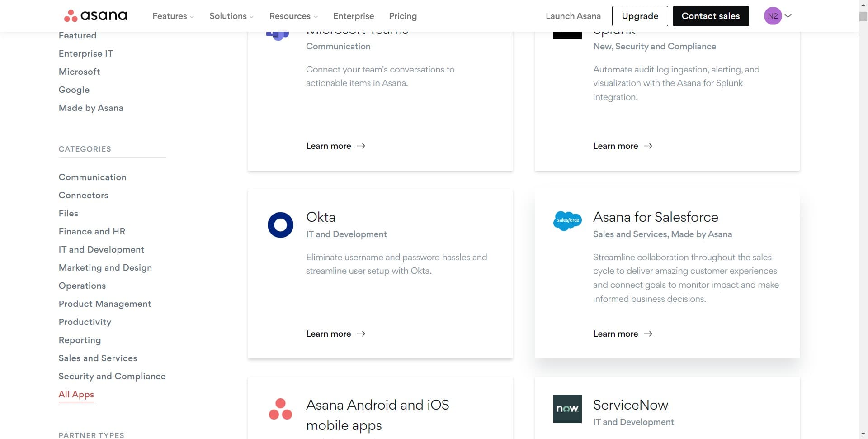The image size is (868, 439).
Task: Open the N2 profile avatar
Action: [x=772, y=15]
